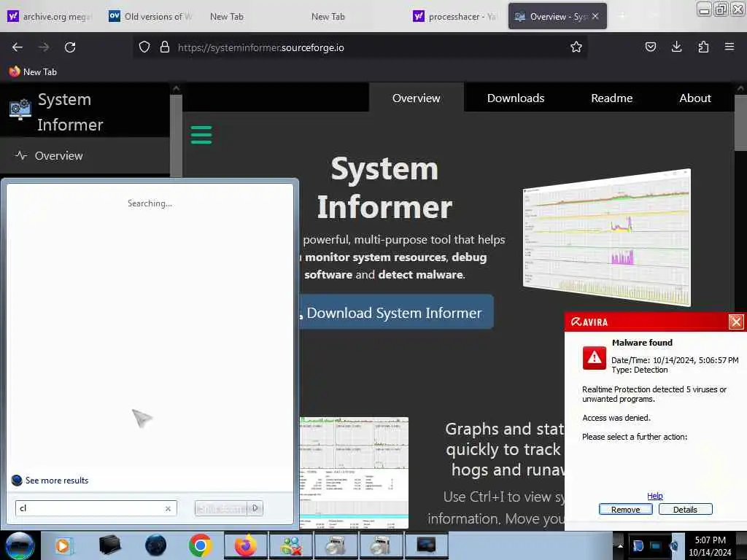Open the system information screenshot thumbnail
The width and height of the screenshot is (747, 560).
pyautogui.click(x=354, y=472)
